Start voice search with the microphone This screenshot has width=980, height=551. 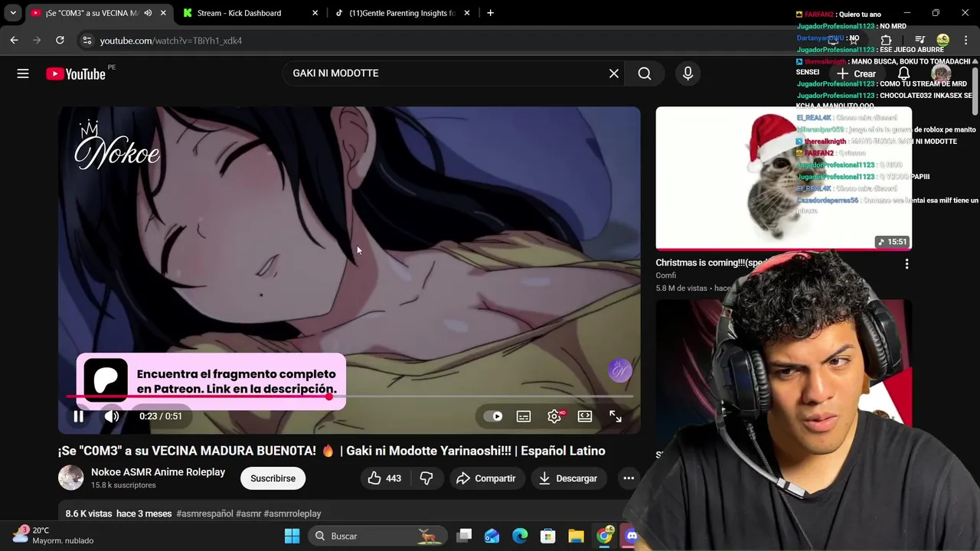point(688,73)
